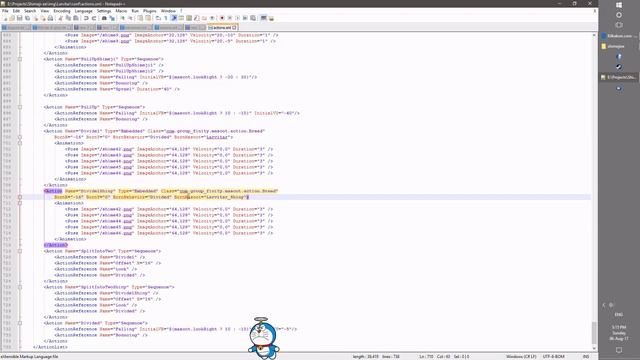Toggle vertical scroll synchronization
The width and height of the screenshot is (640, 360).
click(140, 18)
